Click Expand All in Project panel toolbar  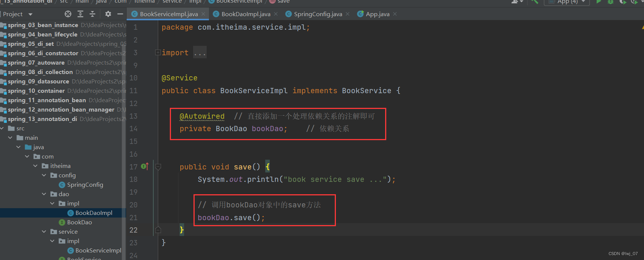(80, 14)
